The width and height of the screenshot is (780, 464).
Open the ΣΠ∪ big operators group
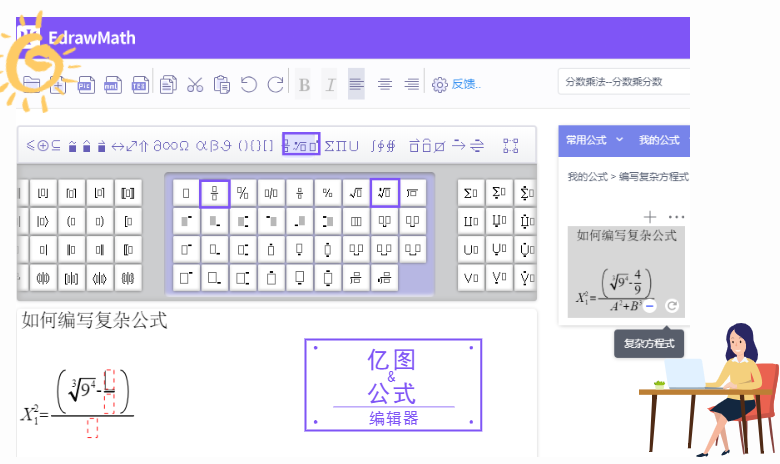[x=341, y=146]
